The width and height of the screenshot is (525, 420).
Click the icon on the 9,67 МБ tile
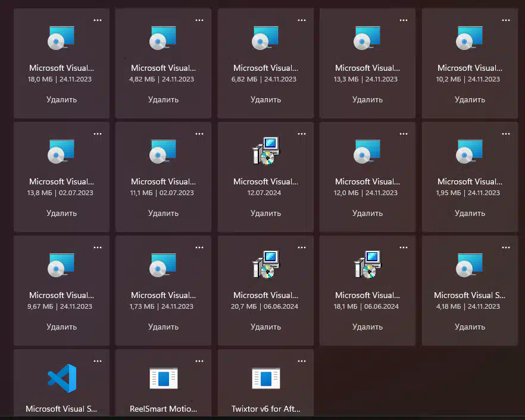coord(61,265)
